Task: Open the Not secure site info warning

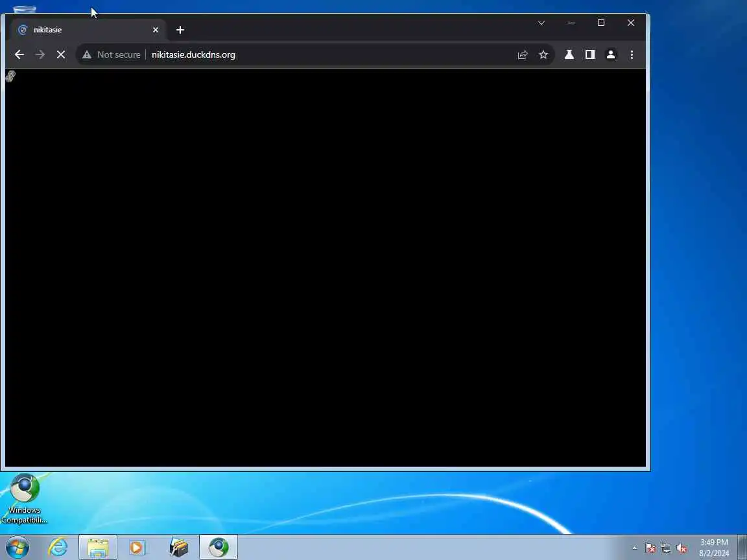Action: [112, 54]
